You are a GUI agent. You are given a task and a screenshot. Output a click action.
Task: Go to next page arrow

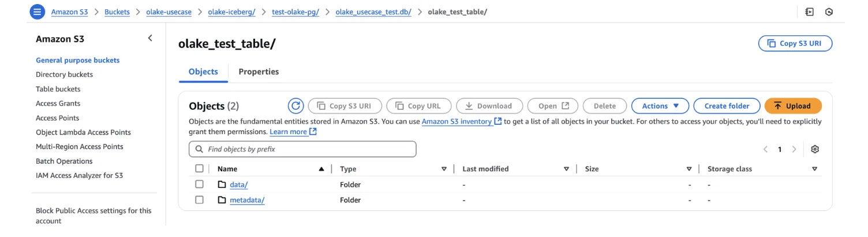click(794, 149)
